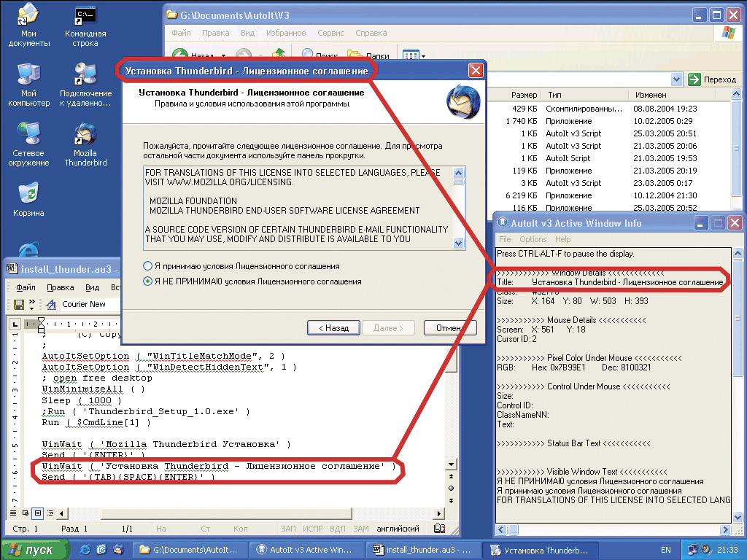Select Я НЕ ПРИНИМАЮ условия Лицензионного соглашения
This screenshot has width=747, height=560.
tap(252, 281)
